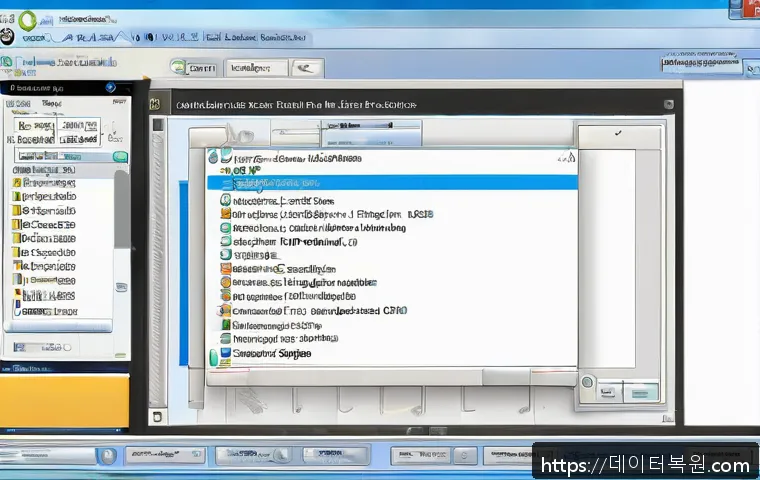The height and width of the screenshot is (480, 760).
Task: Click the checkmark at top of the right side panel
Action: click(618, 133)
